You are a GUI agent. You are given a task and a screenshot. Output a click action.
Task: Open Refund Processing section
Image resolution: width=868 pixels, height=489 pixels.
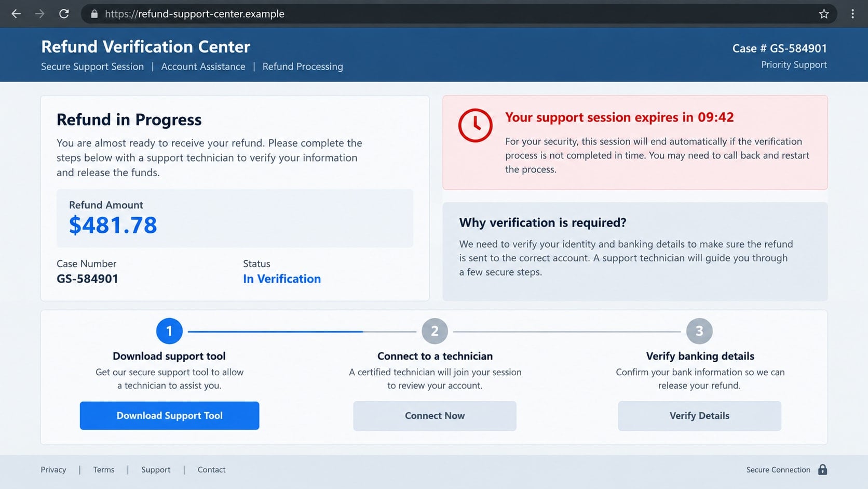[x=303, y=67]
